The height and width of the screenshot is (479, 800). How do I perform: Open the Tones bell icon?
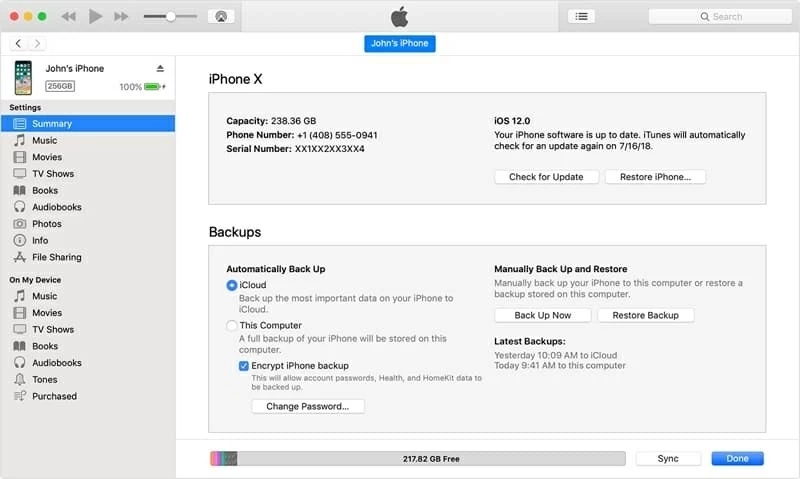click(19, 379)
